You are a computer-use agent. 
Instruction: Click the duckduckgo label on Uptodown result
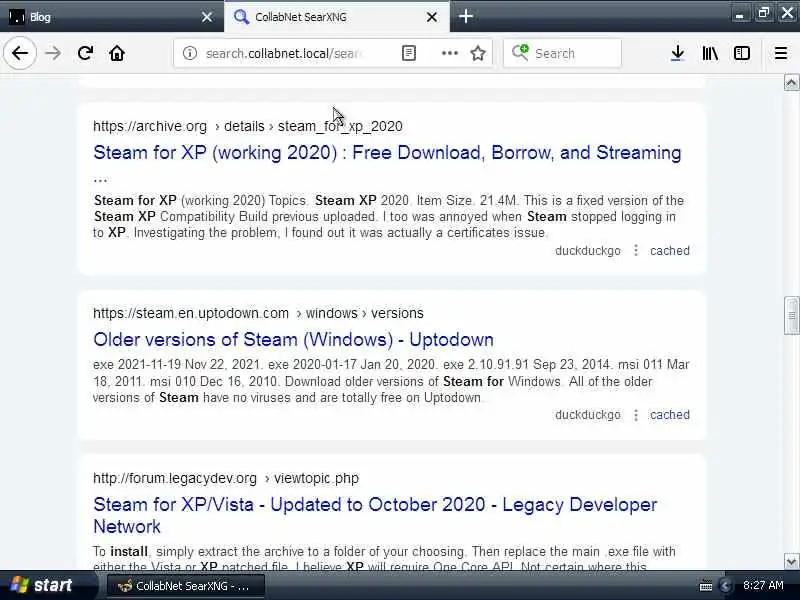point(588,415)
